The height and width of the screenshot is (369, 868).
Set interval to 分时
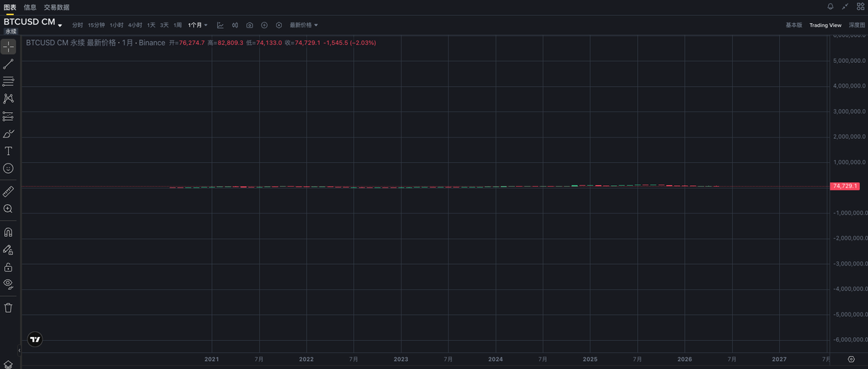coord(77,25)
